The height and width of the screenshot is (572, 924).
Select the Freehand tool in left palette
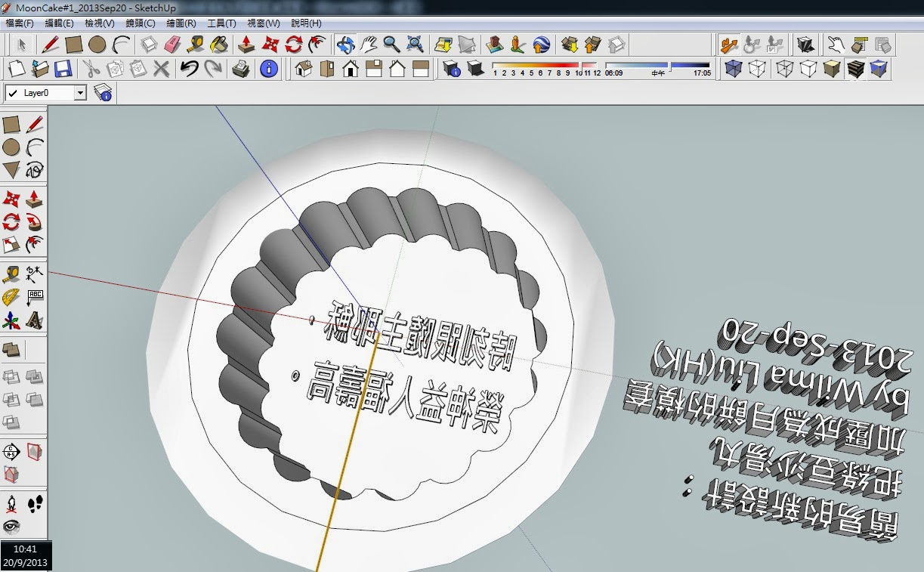click(34, 169)
